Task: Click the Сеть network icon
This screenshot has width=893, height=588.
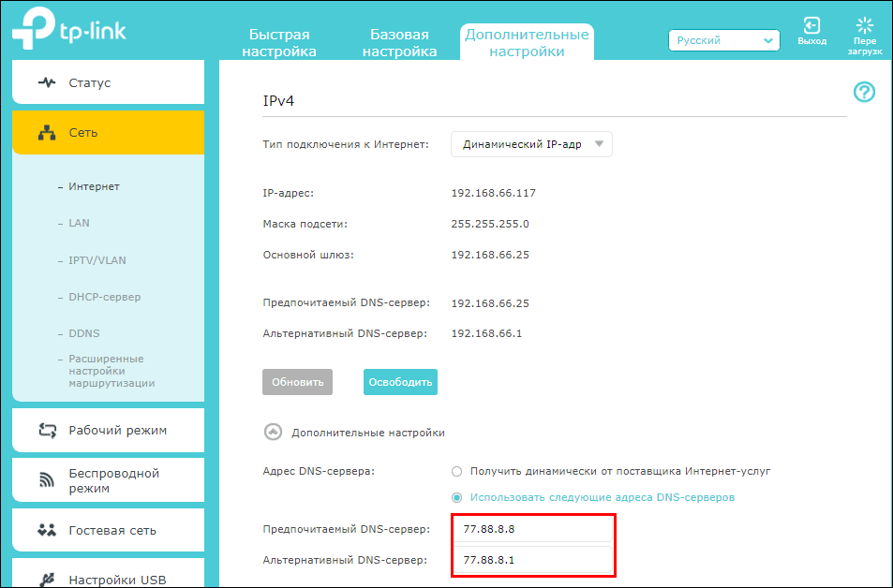Action: point(47,133)
